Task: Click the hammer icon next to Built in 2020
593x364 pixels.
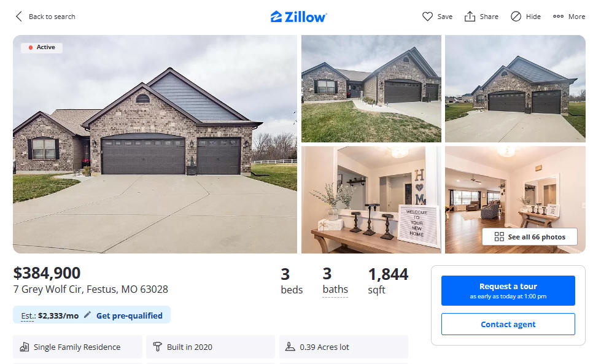Action: 157,347
